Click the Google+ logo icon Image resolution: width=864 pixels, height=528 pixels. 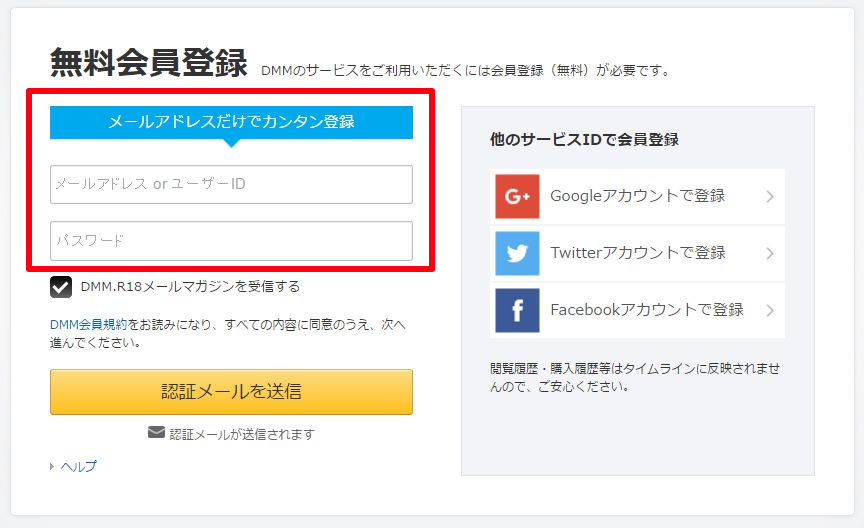(517, 196)
